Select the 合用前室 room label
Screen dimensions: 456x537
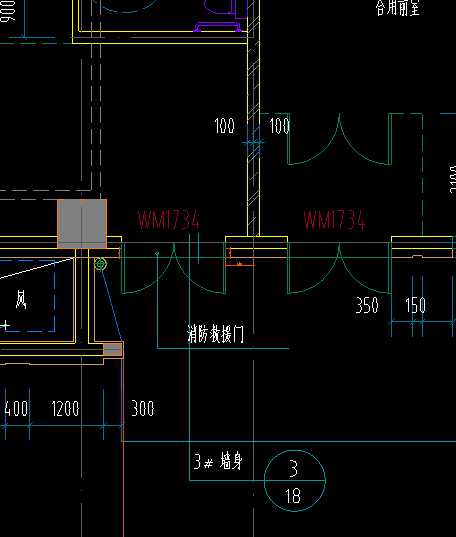tap(398, 8)
